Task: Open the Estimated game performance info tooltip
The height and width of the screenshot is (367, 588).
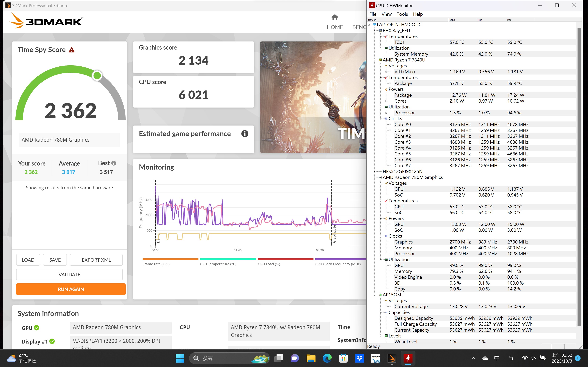Action: pos(245,134)
